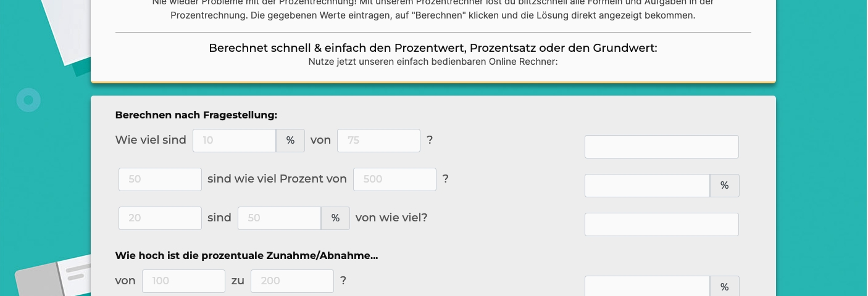
Task: Click the percent input with placeholder 10
Action: click(x=234, y=141)
